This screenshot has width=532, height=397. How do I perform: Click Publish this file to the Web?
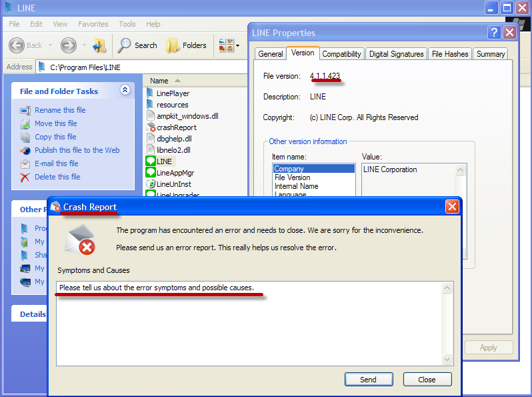pos(77,150)
